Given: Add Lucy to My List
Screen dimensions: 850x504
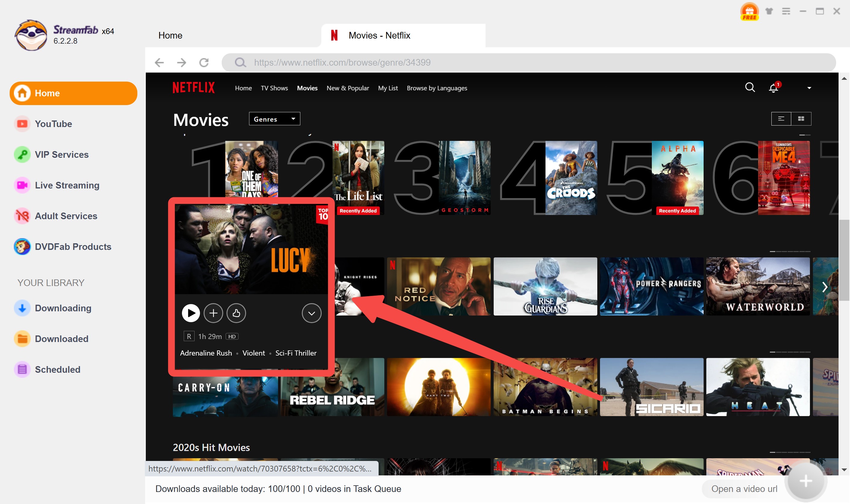Looking at the screenshot, I should [213, 313].
